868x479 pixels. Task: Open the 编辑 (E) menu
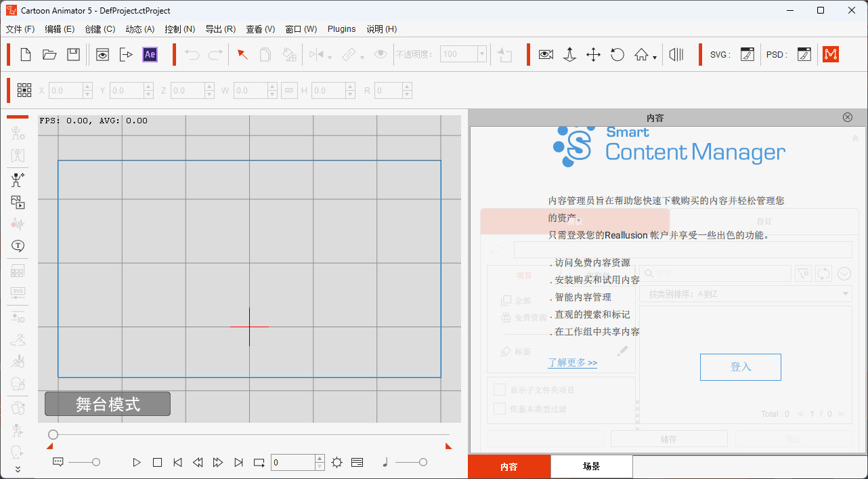tap(60, 29)
